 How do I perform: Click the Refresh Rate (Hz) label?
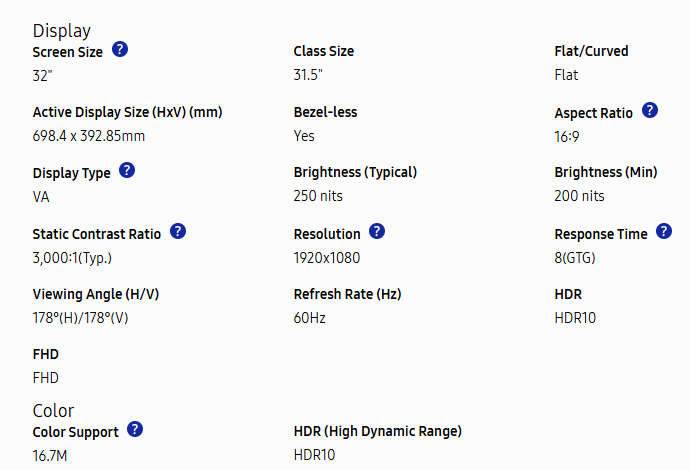[347, 294]
